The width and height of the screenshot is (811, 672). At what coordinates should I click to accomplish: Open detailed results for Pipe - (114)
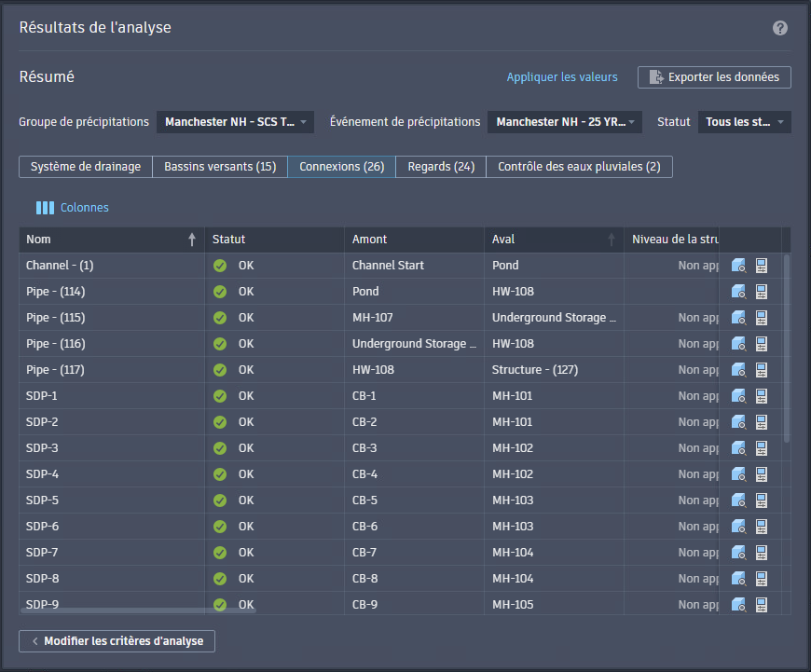click(762, 292)
